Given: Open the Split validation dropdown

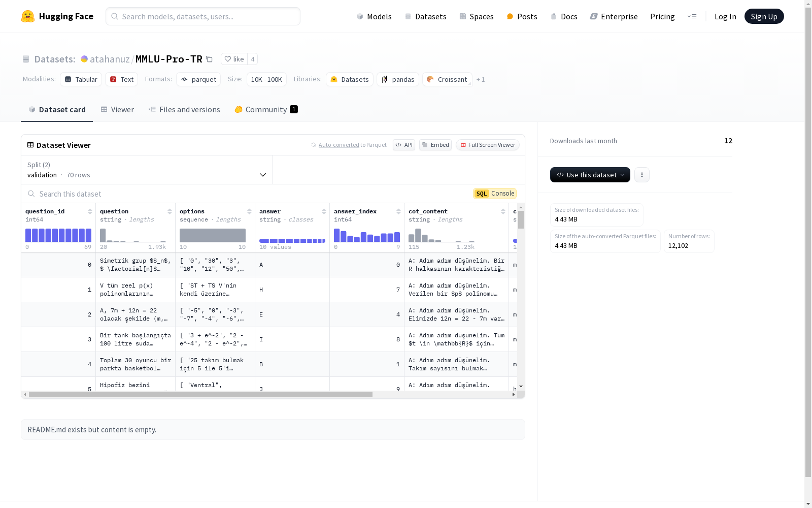Looking at the screenshot, I should pos(147,170).
